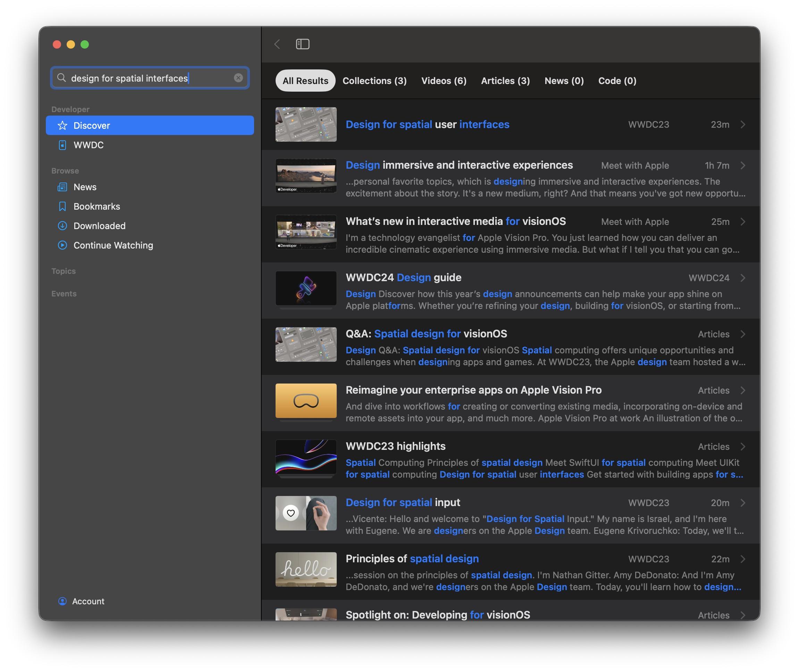Show Downloaded videos
The image size is (799, 672).
[x=150, y=226]
